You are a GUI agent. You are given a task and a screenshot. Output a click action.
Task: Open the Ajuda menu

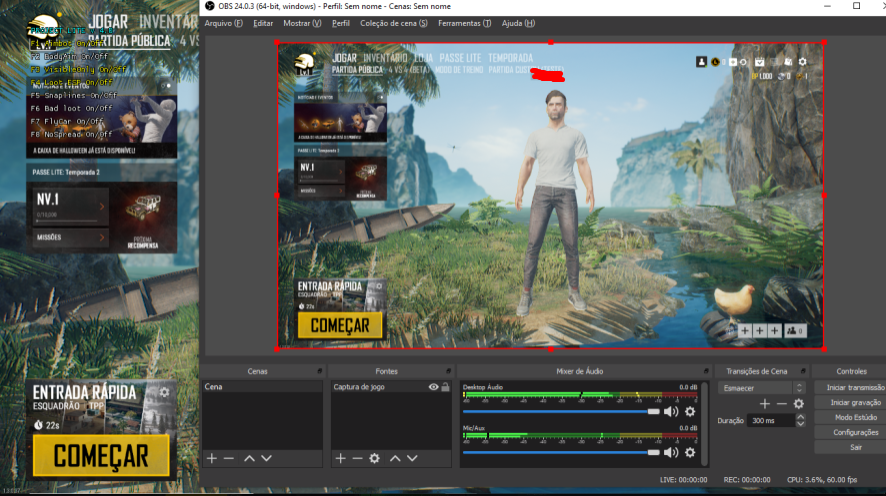(x=518, y=23)
